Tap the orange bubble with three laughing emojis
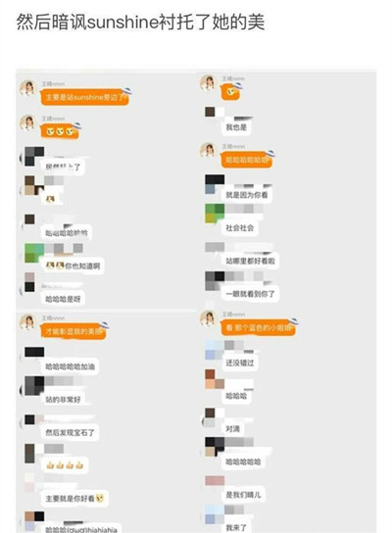The width and height of the screenshot is (392, 533). coord(60,131)
